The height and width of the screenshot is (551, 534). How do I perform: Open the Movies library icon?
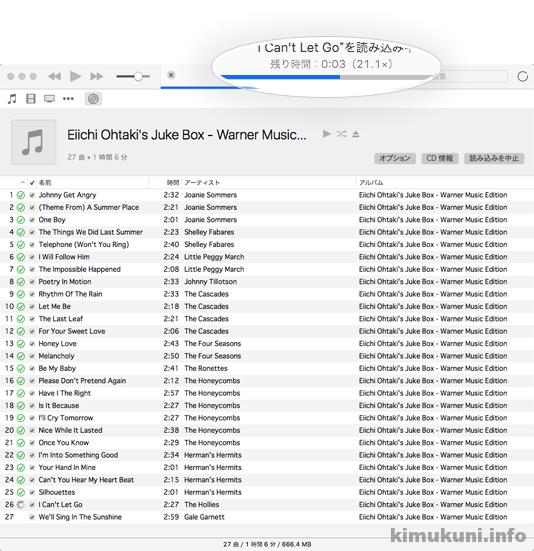[x=31, y=99]
